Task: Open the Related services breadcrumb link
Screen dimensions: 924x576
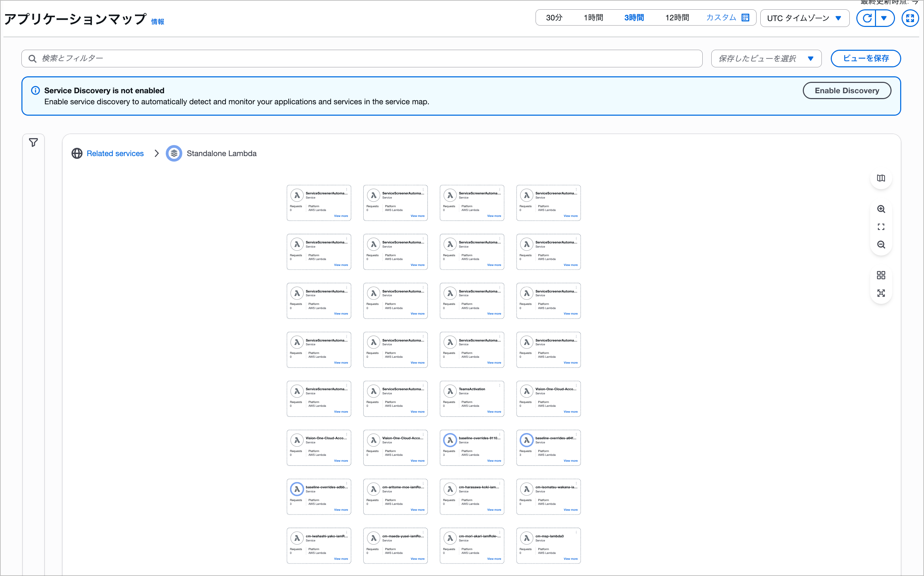Action: [x=115, y=154]
